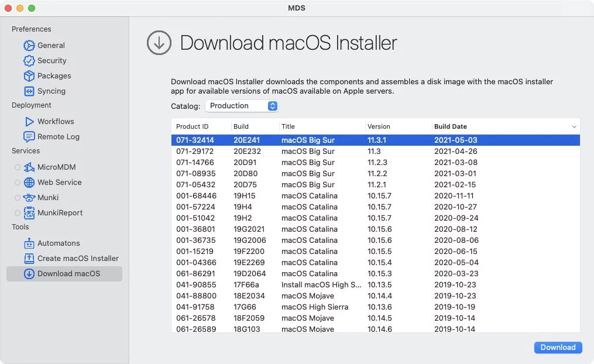Select Munki label in sidebar
594x364 pixels.
tap(48, 198)
